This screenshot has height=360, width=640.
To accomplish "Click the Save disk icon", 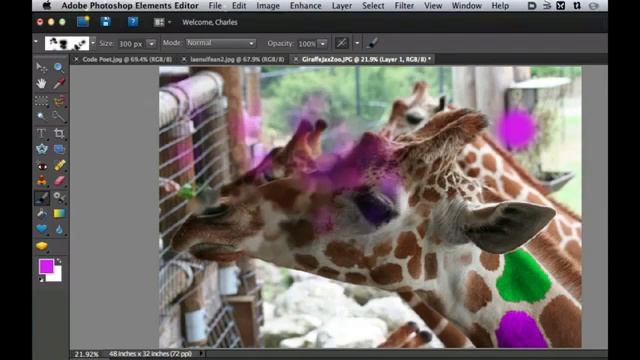I will (106, 22).
